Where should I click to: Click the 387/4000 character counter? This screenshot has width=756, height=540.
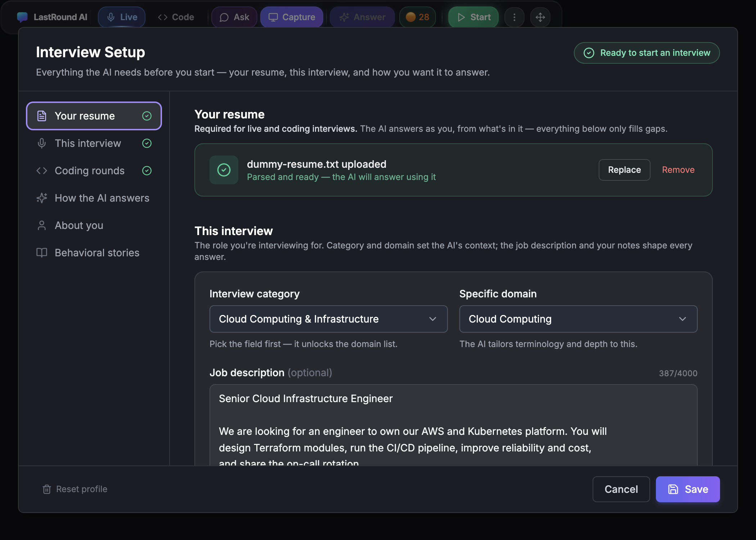point(678,373)
